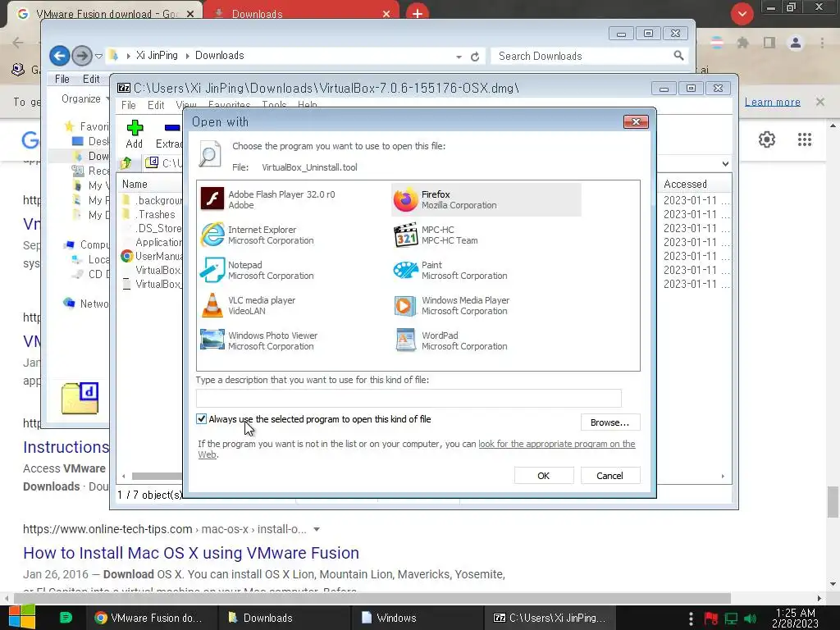Open Explorer recent locations dropdown arrow
Viewport: 840px width, 630px height.
click(x=98, y=56)
